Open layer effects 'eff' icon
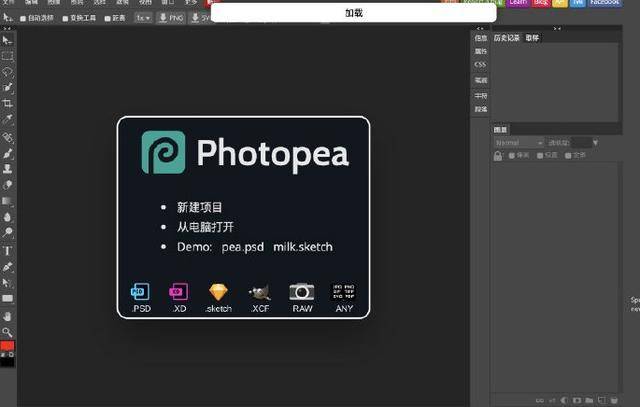This screenshot has width=640, height=407. [x=552, y=400]
